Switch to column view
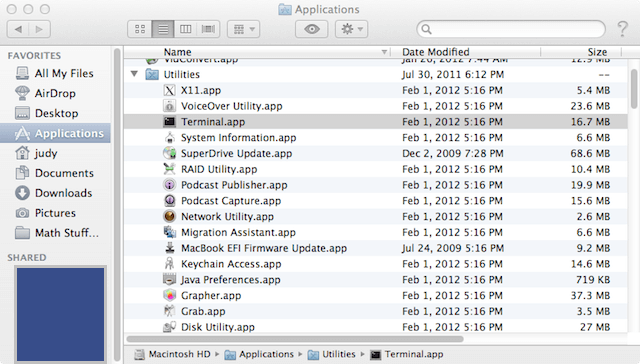640x364 pixels. (186, 29)
